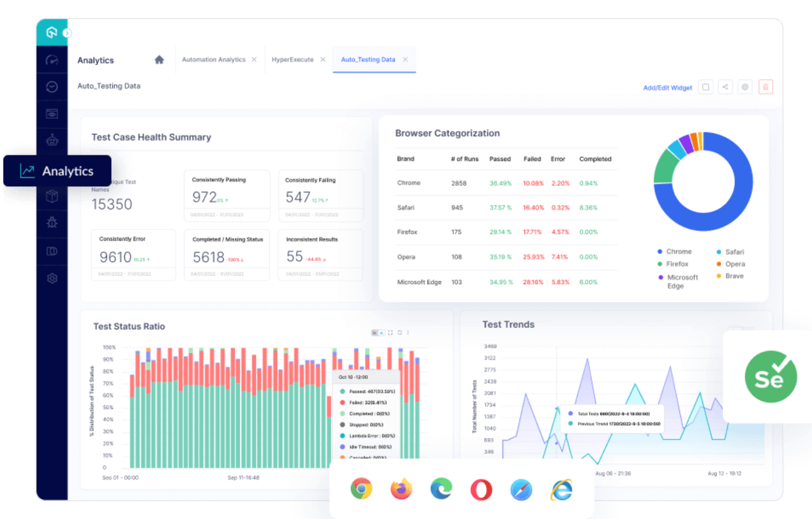Open the bug tracker sidebar icon
This screenshot has height=527, width=812.
pyautogui.click(x=52, y=222)
